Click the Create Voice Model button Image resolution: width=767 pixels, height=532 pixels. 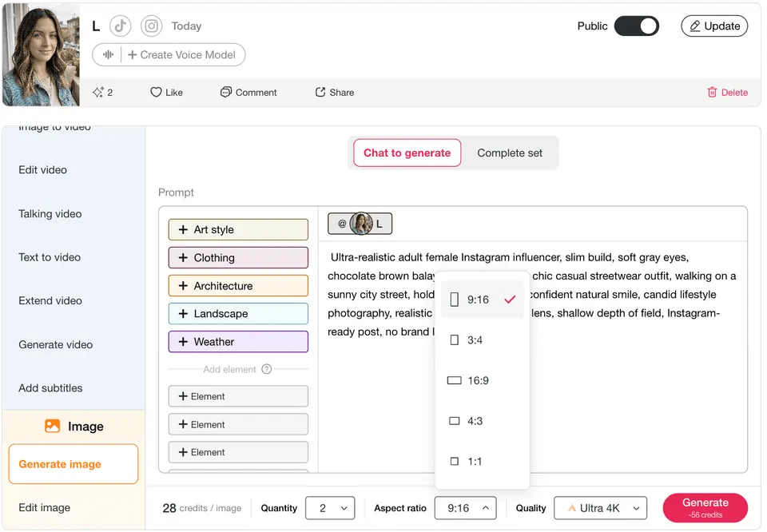(x=182, y=55)
